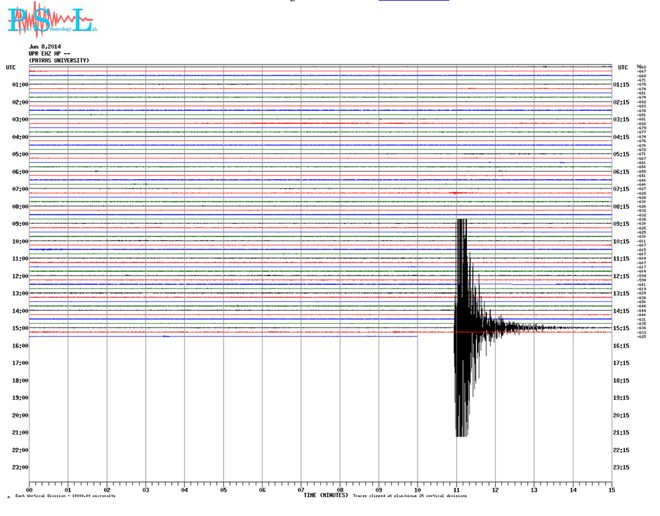This screenshot has width=660, height=516.
Task: Click the PSL Seismology Lab logo
Action: 52,21
